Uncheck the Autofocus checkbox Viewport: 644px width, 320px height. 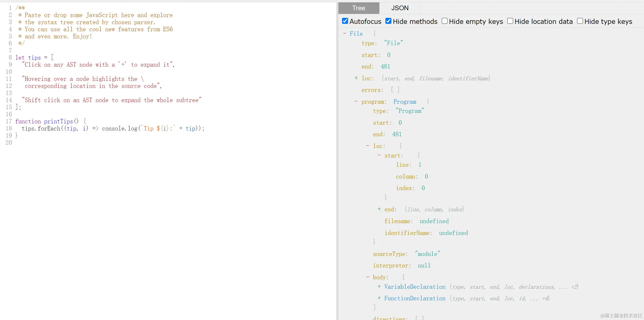tap(345, 21)
